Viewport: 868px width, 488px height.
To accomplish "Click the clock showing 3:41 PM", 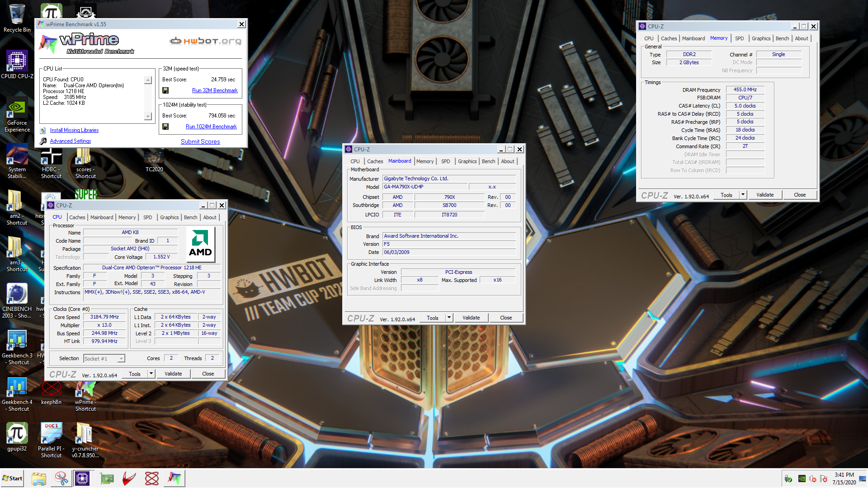I will coord(844,475).
